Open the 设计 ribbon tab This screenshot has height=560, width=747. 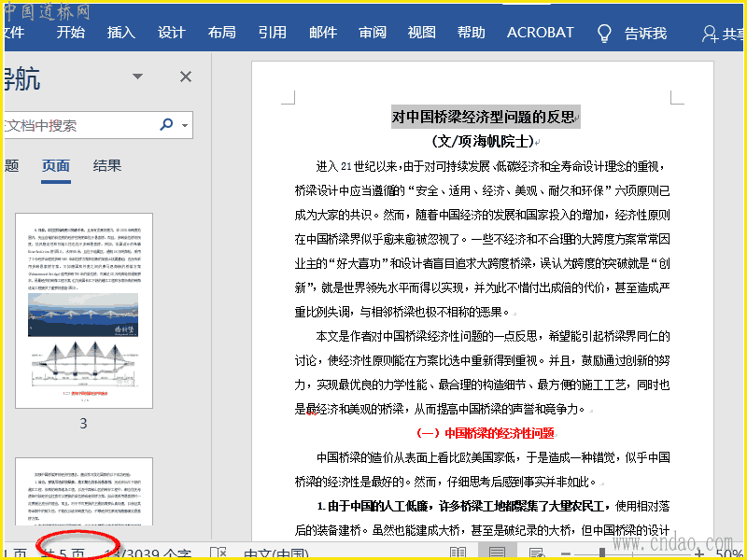[x=172, y=33]
